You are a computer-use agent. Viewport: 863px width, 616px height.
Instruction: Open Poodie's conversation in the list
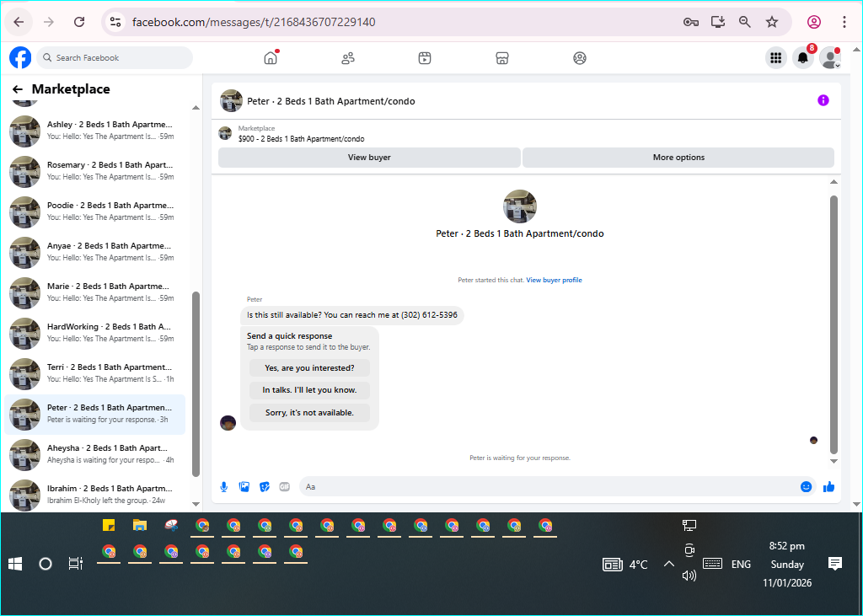pyautogui.click(x=94, y=212)
